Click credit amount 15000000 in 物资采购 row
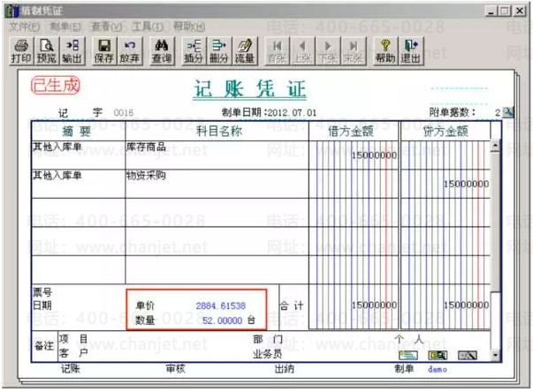533x392 pixels. 466,184
